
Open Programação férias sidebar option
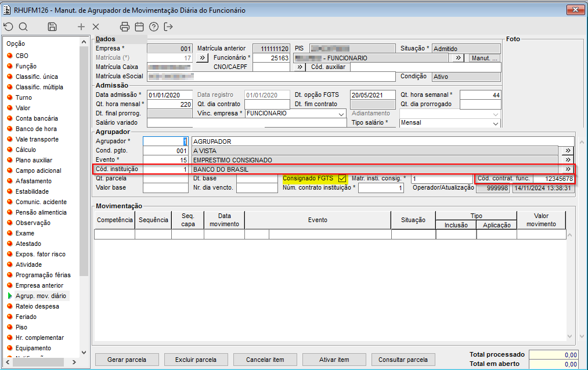(43, 275)
